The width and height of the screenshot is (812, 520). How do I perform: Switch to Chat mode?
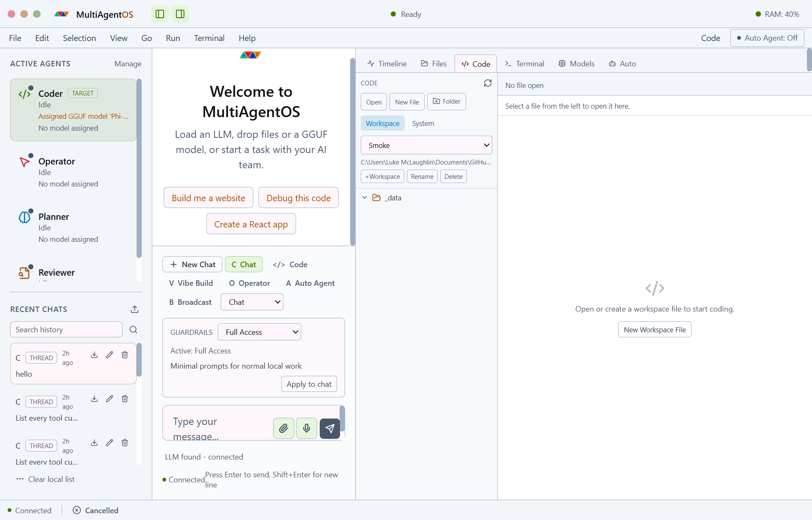pyautogui.click(x=244, y=265)
